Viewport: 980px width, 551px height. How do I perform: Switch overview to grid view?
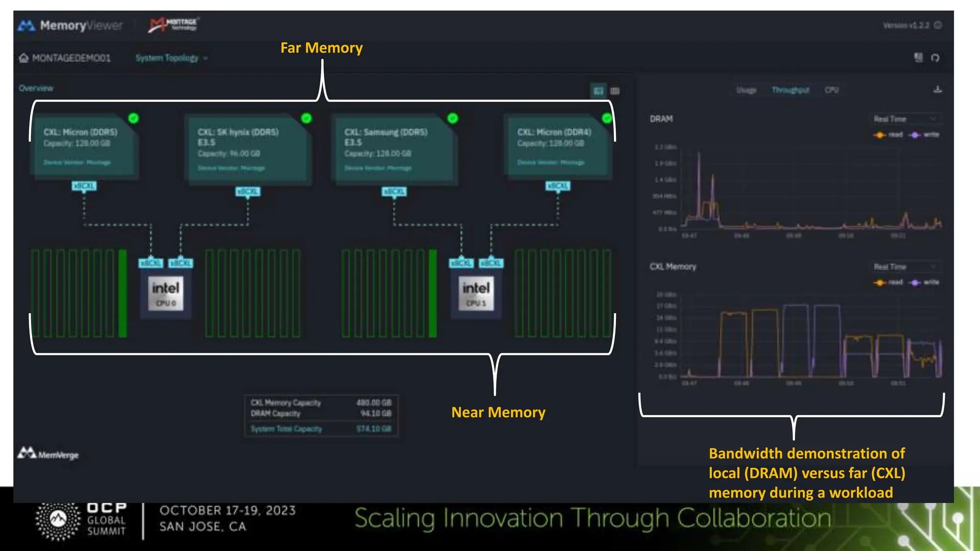pyautogui.click(x=615, y=91)
